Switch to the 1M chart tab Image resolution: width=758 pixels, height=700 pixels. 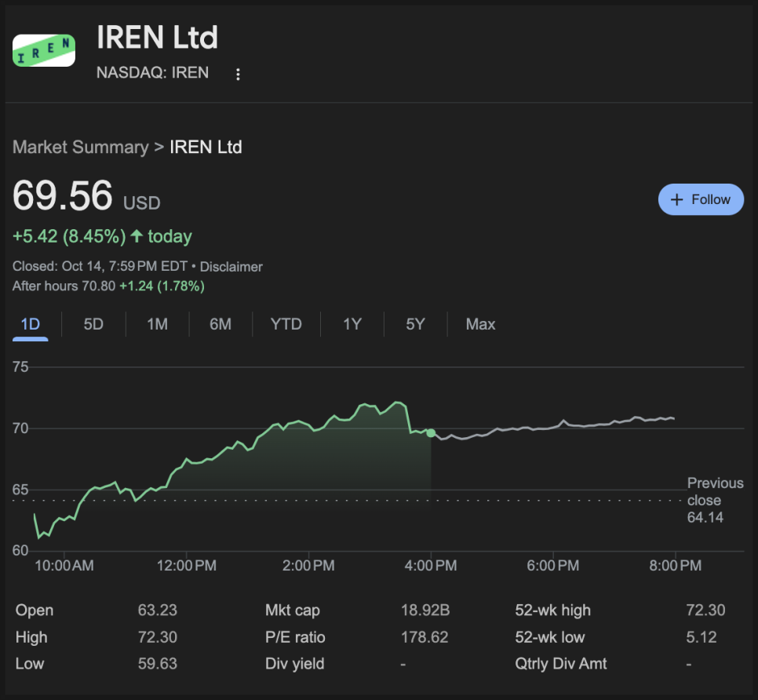[157, 324]
